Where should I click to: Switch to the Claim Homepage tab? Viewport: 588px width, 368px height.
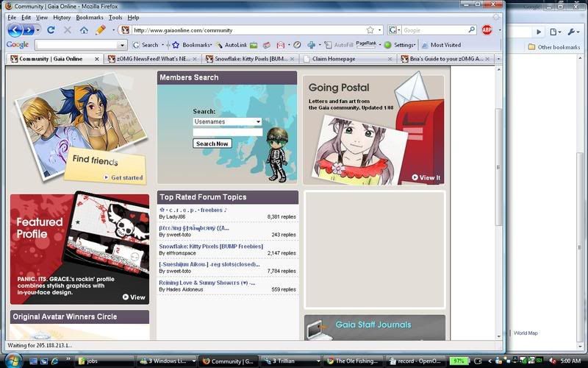[x=348, y=59]
